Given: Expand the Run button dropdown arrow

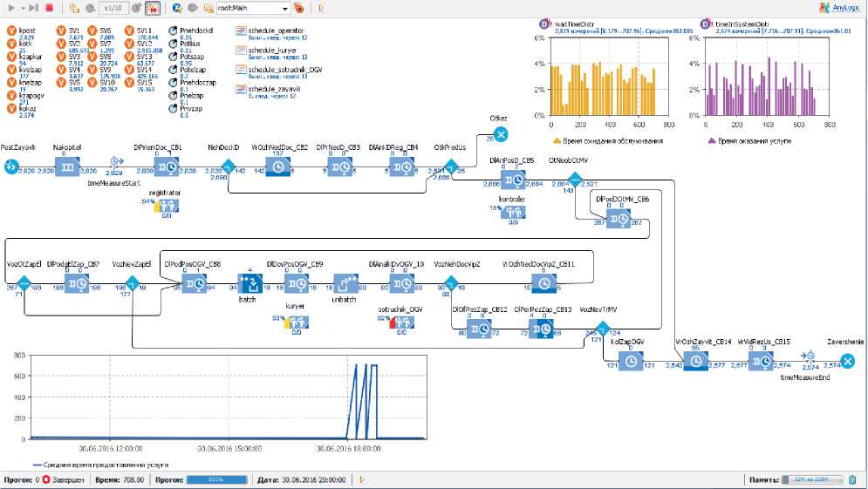Looking at the screenshot, I should [21, 8].
